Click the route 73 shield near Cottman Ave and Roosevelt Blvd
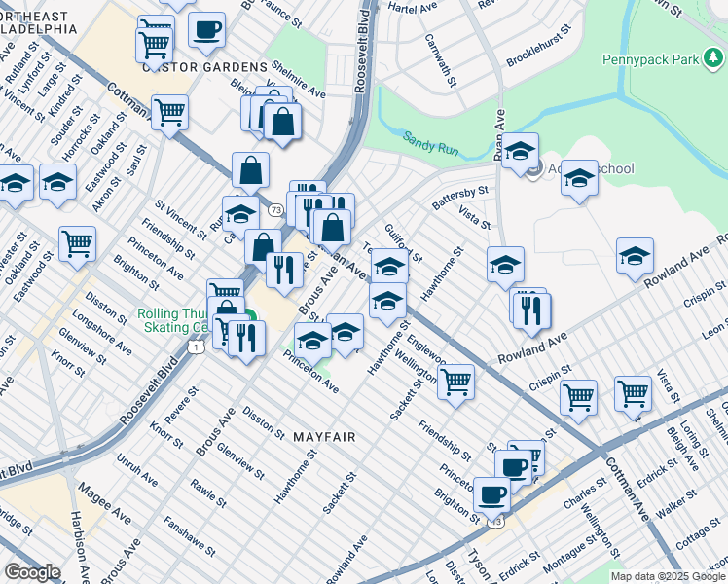This screenshot has width=728, height=584. pyautogui.click(x=275, y=210)
